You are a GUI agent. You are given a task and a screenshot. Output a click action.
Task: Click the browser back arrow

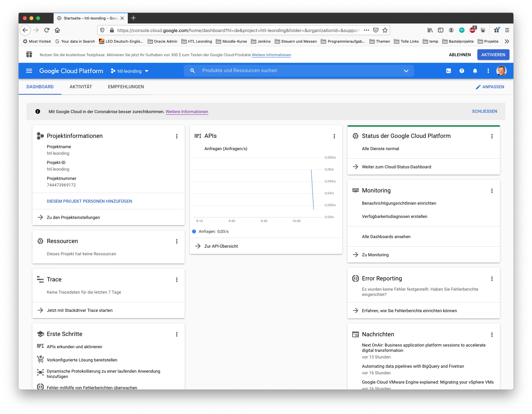(25, 30)
